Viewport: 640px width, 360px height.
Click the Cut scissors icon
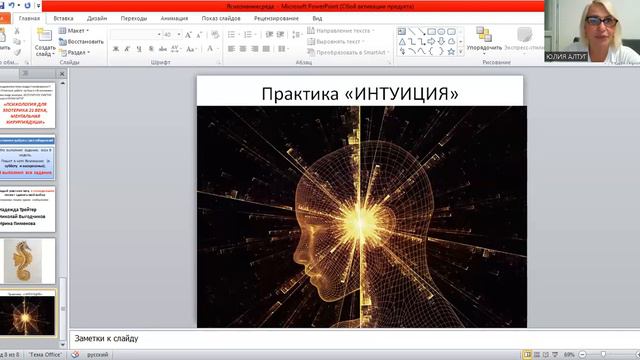tap(17, 31)
